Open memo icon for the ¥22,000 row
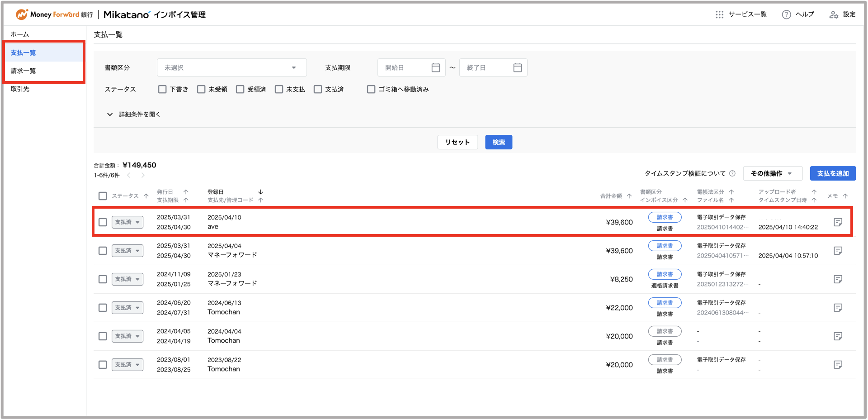The height and width of the screenshot is (420, 868). pos(838,308)
